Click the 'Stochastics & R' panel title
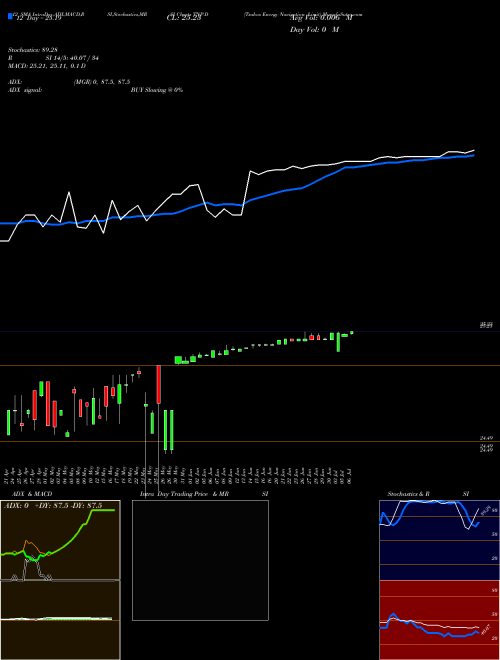This screenshot has height=660, width=500. [x=408, y=494]
